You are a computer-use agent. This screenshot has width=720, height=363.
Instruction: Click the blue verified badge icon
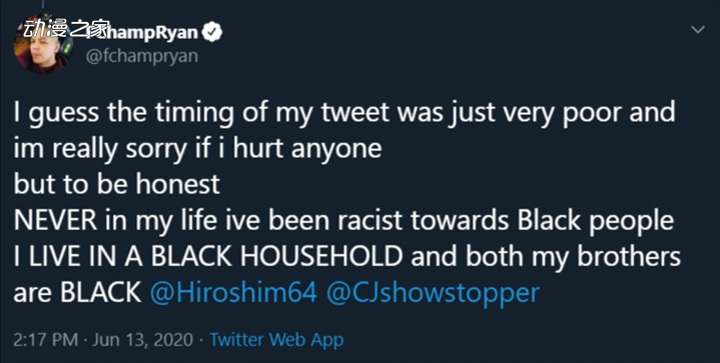(x=213, y=32)
